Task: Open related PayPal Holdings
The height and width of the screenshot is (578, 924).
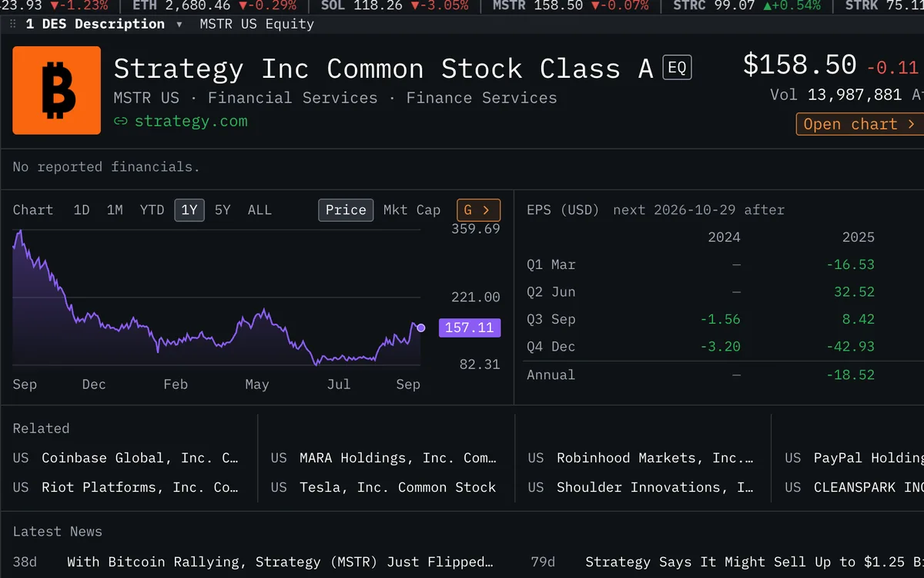Action: point(854,458)
